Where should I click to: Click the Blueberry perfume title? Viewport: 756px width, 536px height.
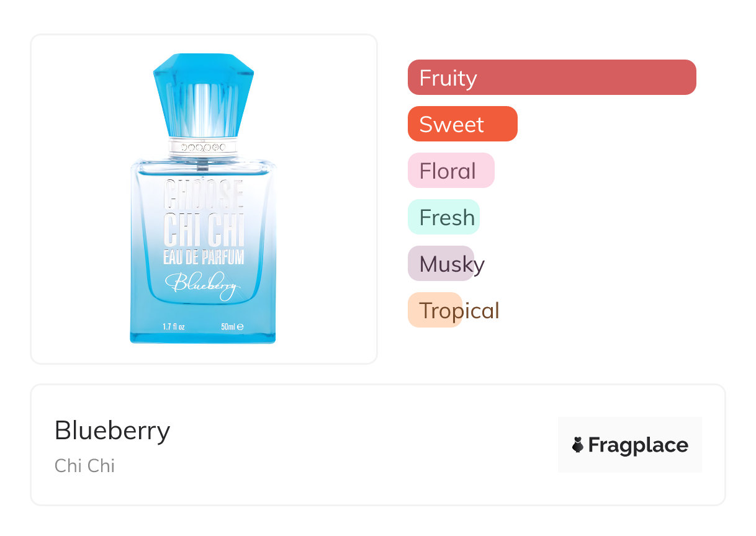coord(112,431)
